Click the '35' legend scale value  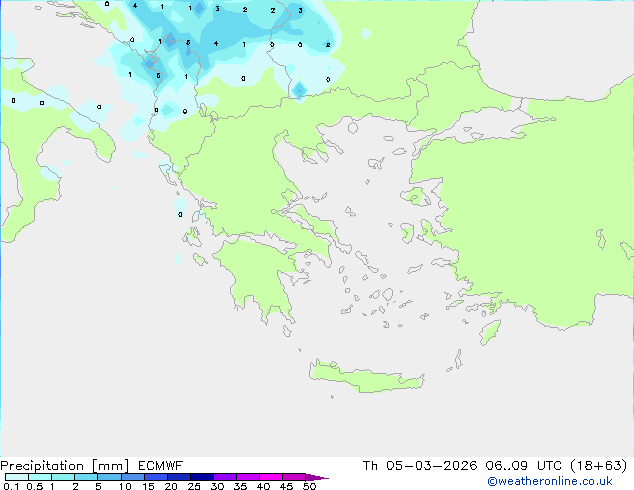click(240, 486)
